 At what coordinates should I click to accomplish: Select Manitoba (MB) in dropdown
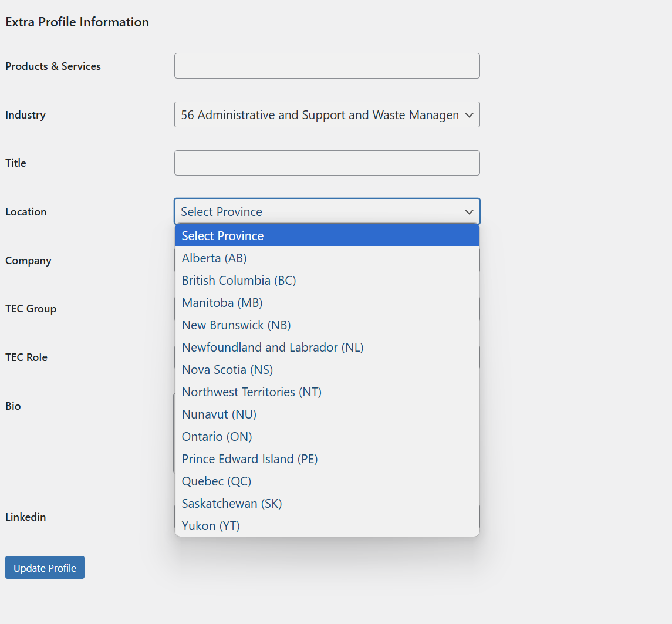222,303
